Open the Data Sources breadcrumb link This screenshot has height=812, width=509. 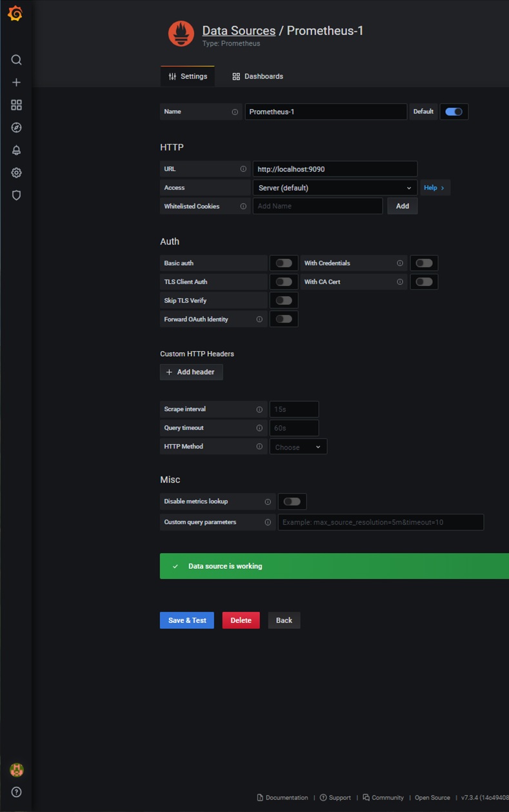(239, 30)
